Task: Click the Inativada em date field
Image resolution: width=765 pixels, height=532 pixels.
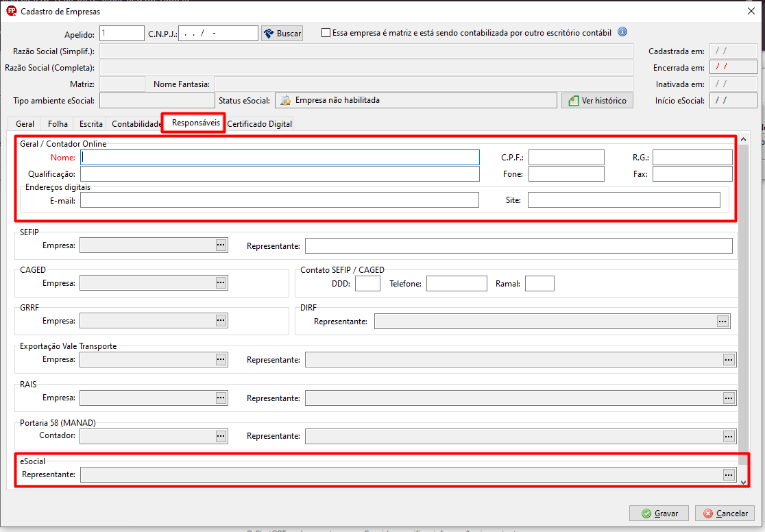Action: tap(733, 84)
